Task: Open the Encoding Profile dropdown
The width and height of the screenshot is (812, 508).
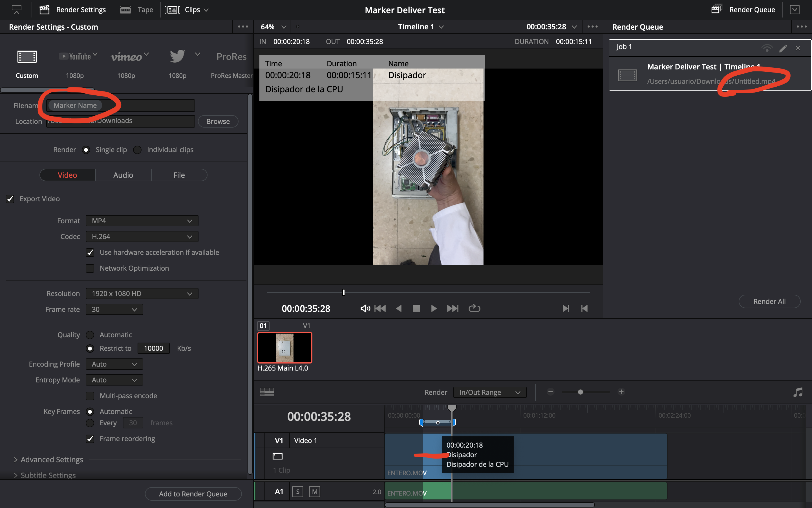Action: tap(114, 364)
